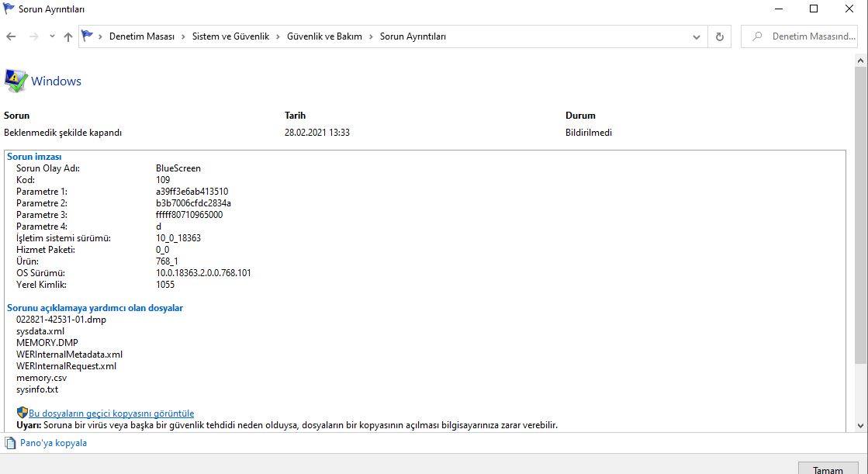Click the scrollbar down arrow

click(x=860, y=426)
